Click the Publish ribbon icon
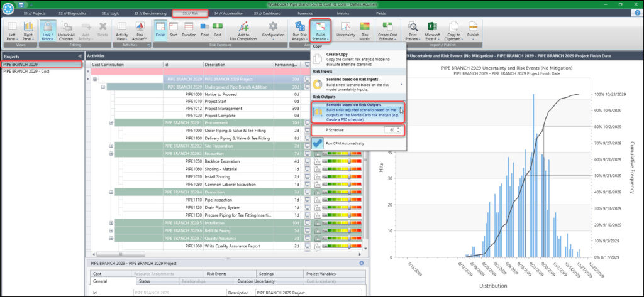Viewport: 644px width, 297px height. pyautogui.click(x=473, y=30)
